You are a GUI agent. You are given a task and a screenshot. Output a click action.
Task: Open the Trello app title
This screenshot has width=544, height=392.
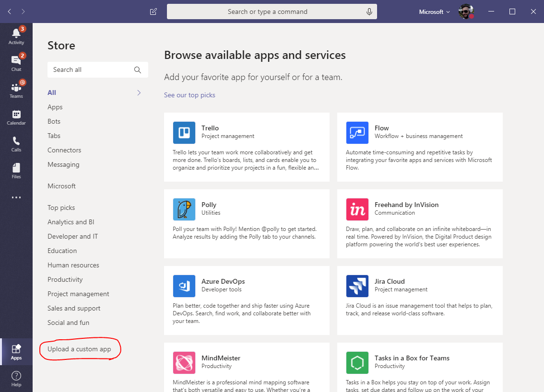210,128
